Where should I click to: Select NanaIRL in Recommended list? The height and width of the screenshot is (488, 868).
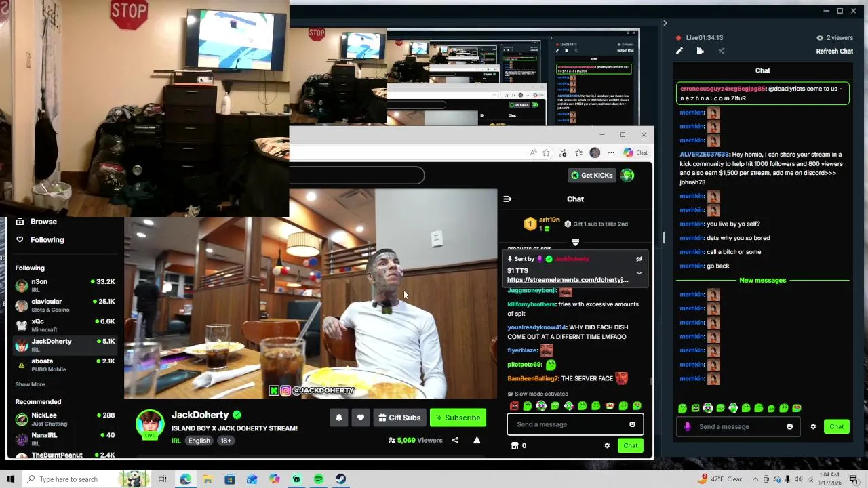[65, 439]
